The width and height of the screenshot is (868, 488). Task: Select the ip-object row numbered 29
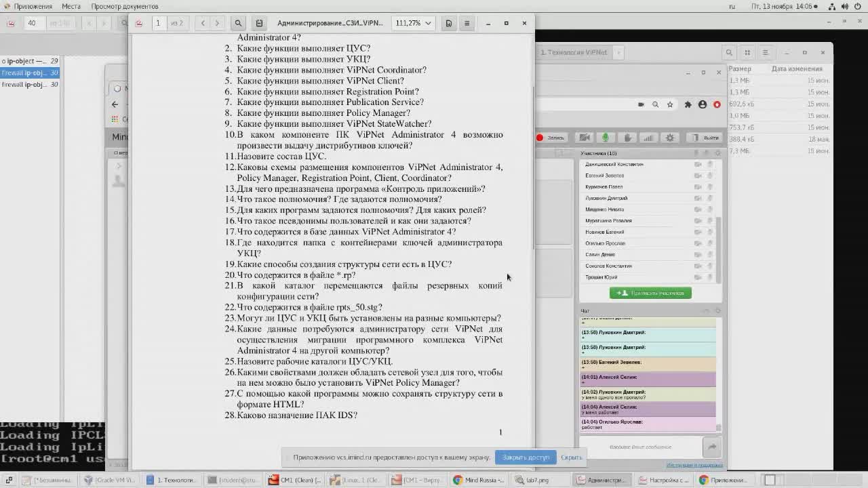click(x=30, y=61)
